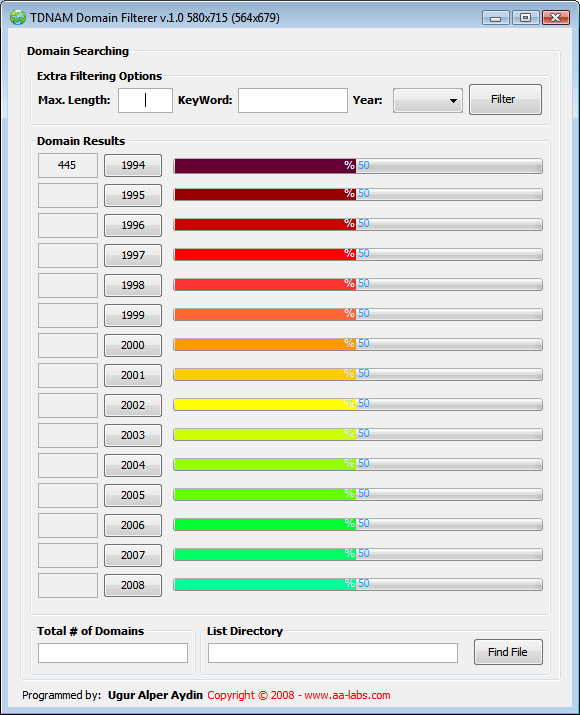Click the yellow 2002 progress bar
Screen dimensions: 580x715
[x=358, y=404]
